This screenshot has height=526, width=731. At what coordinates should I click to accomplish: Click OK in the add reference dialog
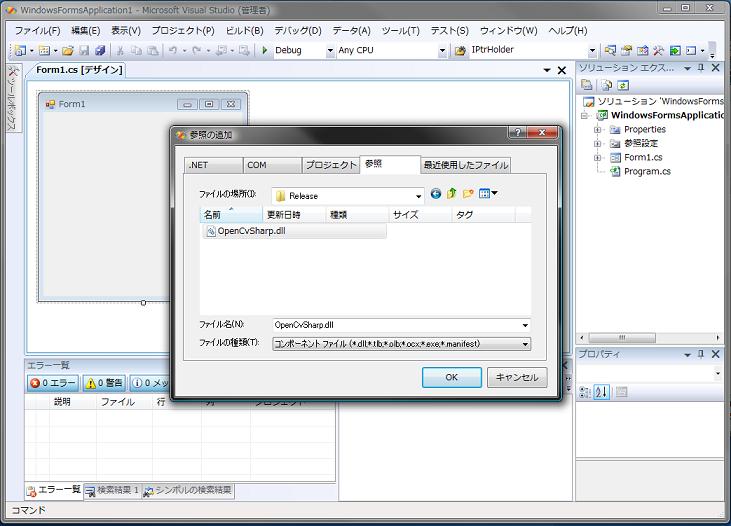[x=451, y=377]
